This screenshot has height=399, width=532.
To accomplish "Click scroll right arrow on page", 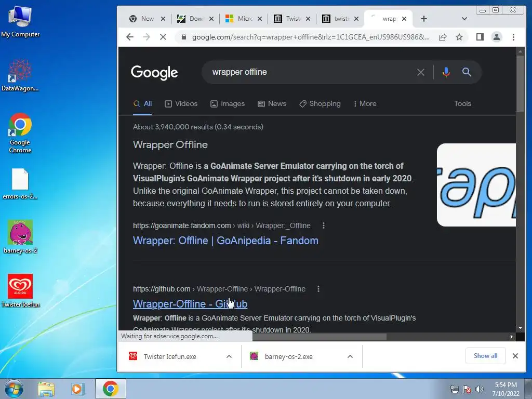I will tap(512, 337).
